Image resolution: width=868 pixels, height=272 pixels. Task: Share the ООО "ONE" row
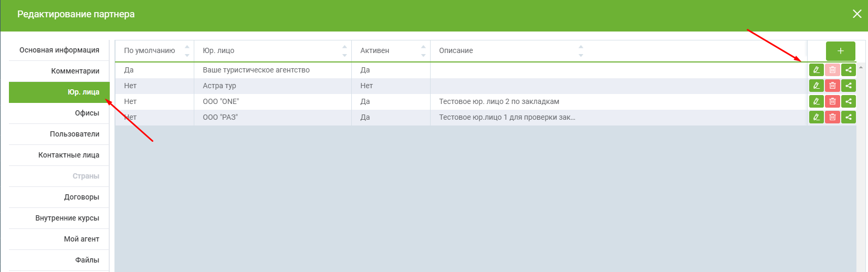[849, 101]
